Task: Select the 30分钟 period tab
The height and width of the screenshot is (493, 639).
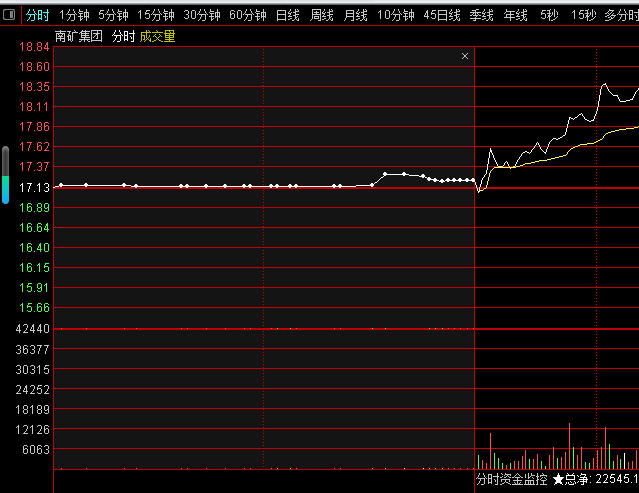Action: click(x=201, y=15)
